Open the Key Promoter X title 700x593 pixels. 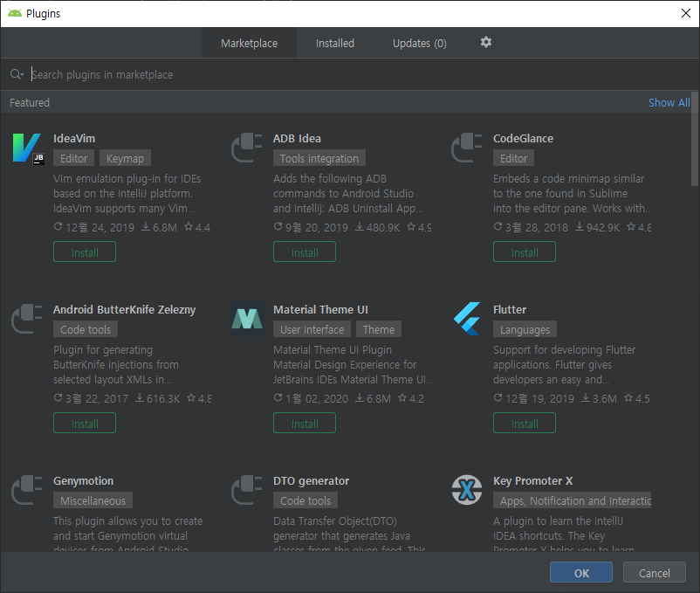pos(533,480)
